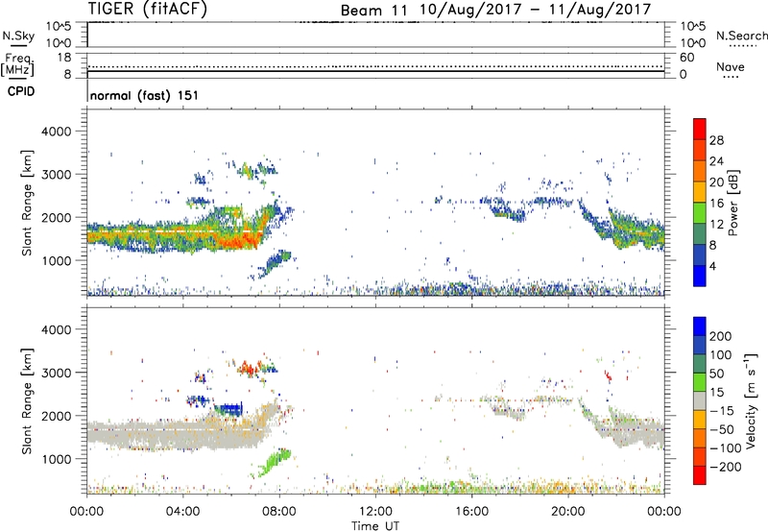Click the 08:00 time axis tick
The image size is (768, 532).
pyautogui.click(x=279, y=512)
